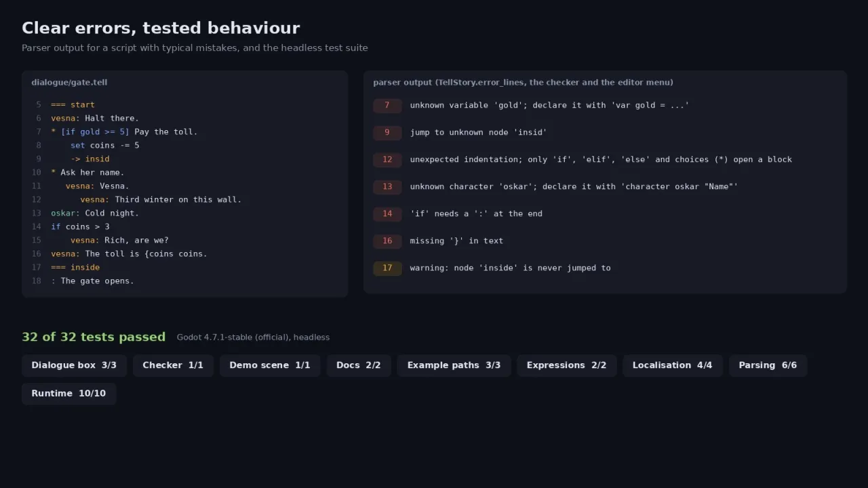Select the Checker 1/1 test chip
Image resolution: width=868 pixels, height=488 pixels.
coord(173,365)
